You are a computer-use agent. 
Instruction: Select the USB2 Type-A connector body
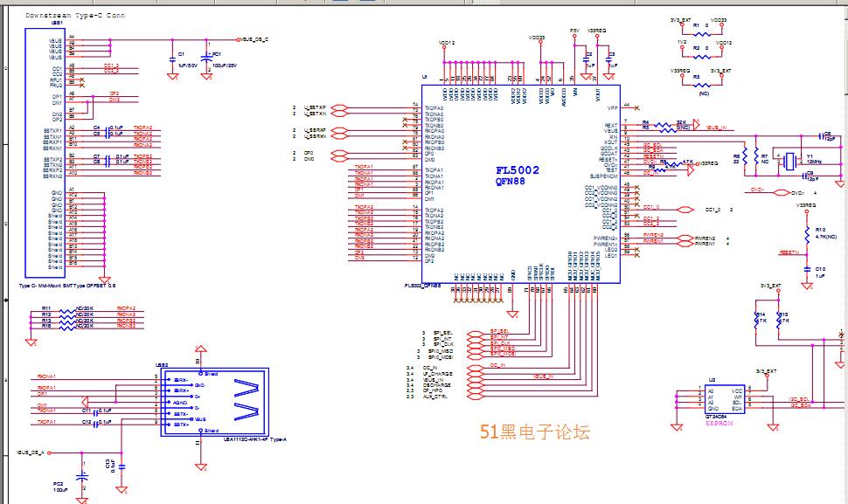[x=215, y=402]
